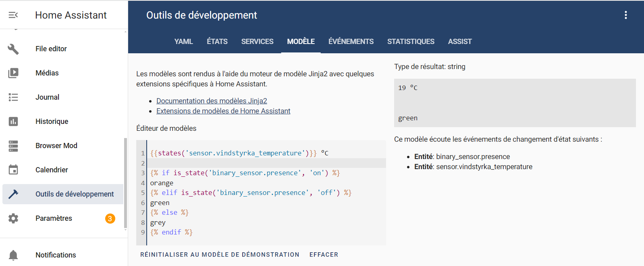Viewport: 644px width, 266px height.
Task: Select Outils de développement in sidebar
Action: [63, 194]
